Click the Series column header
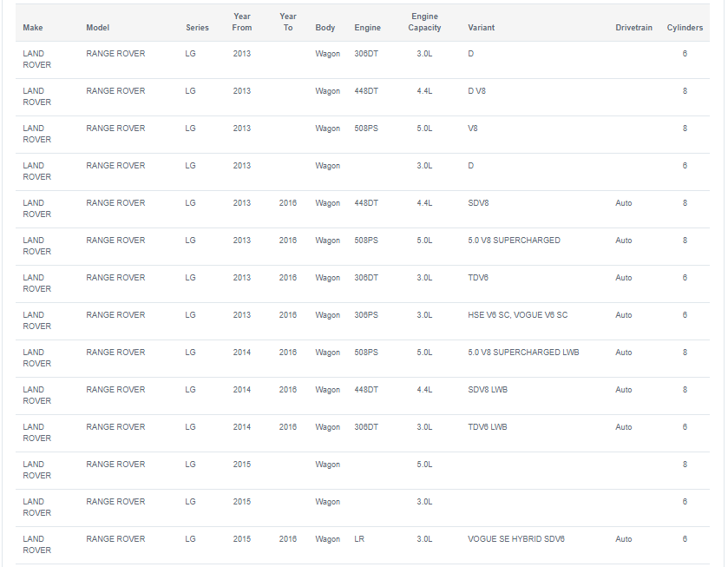The width and height of the screenshot is (728, 567). point(197,28)
